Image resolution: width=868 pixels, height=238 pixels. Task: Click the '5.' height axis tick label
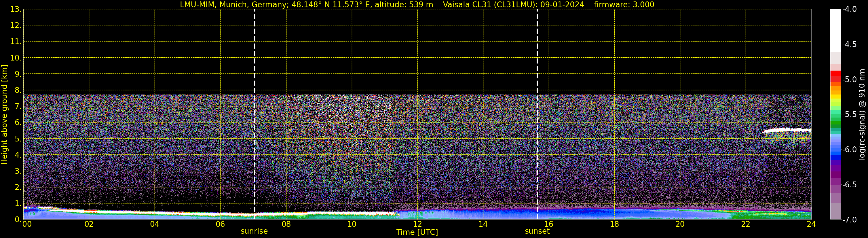click(18, 139)
